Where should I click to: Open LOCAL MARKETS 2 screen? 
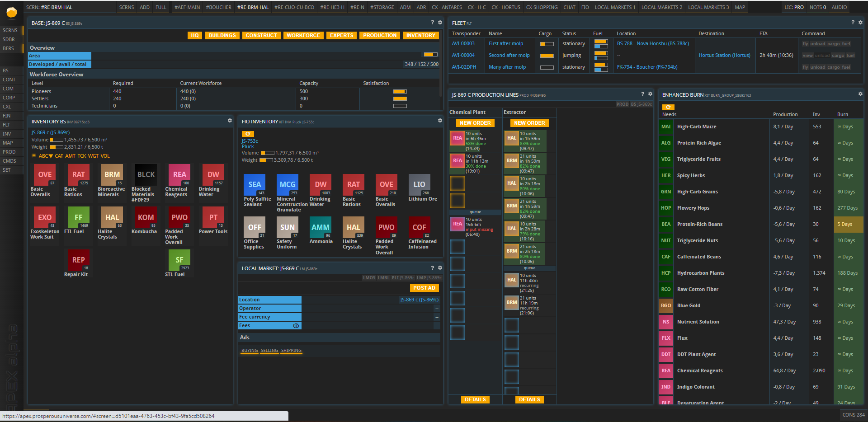[x=662, y=7]
